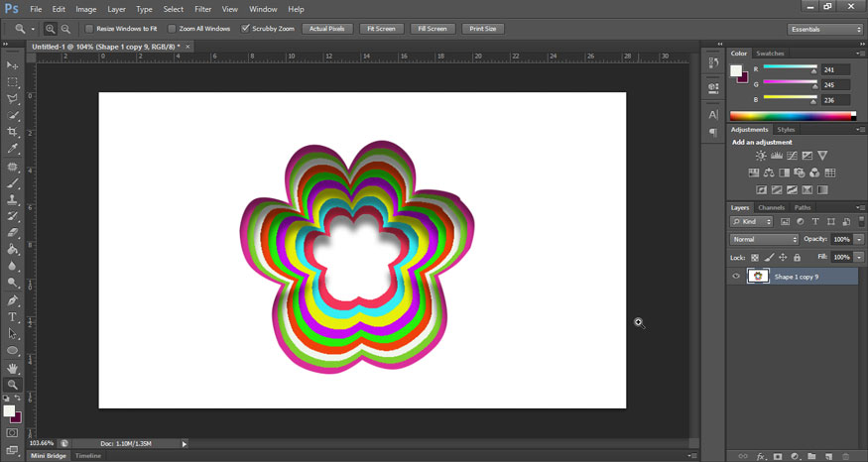Open the Normal blend mode dropdown
The width and height of the screenshot is (868, 462).
pos(765,240)
